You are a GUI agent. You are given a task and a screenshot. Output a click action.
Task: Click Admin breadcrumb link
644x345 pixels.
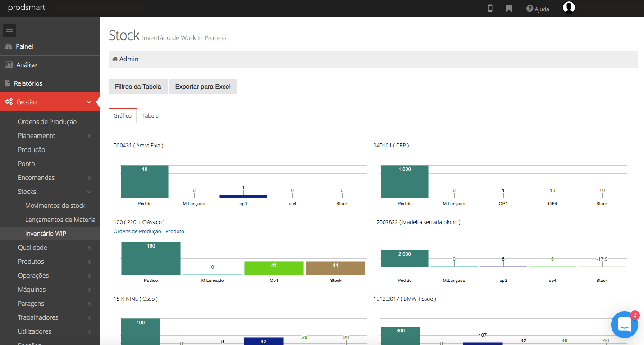[129, 59]
